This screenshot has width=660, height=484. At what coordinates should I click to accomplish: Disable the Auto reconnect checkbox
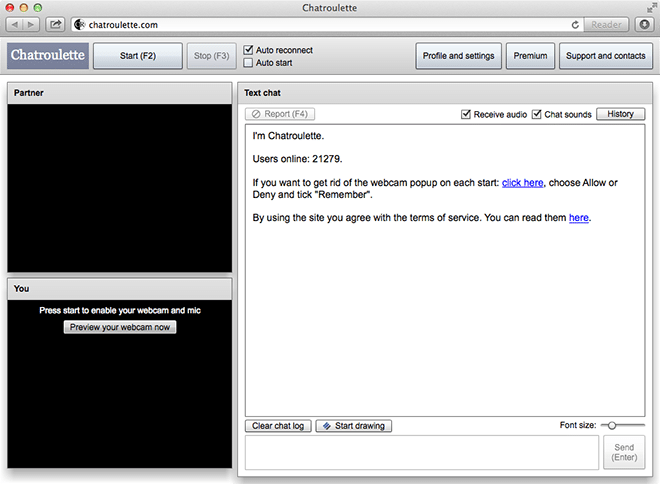(249, 50)
